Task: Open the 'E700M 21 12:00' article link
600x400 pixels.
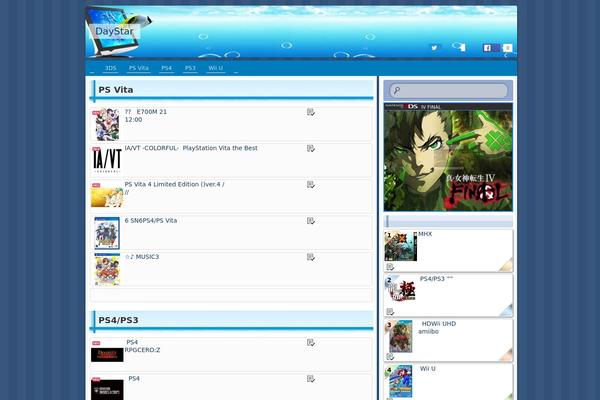Action: pyautogui.click(x=146, y=116)
